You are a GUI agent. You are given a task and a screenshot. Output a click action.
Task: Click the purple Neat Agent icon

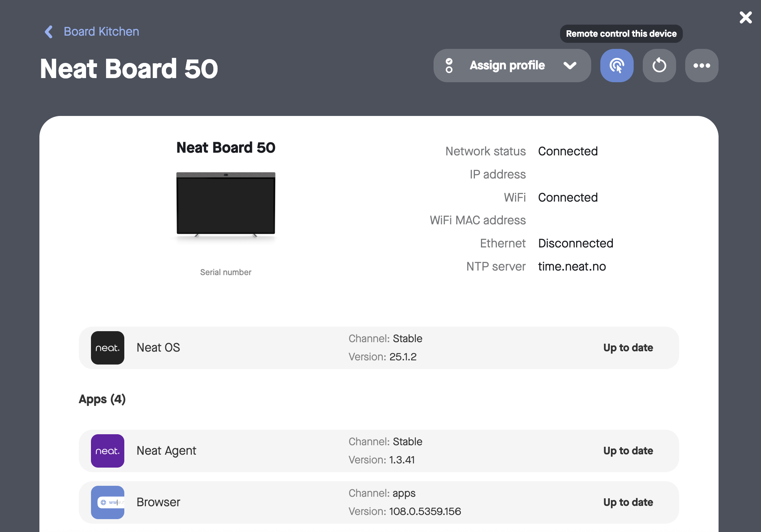108,451
